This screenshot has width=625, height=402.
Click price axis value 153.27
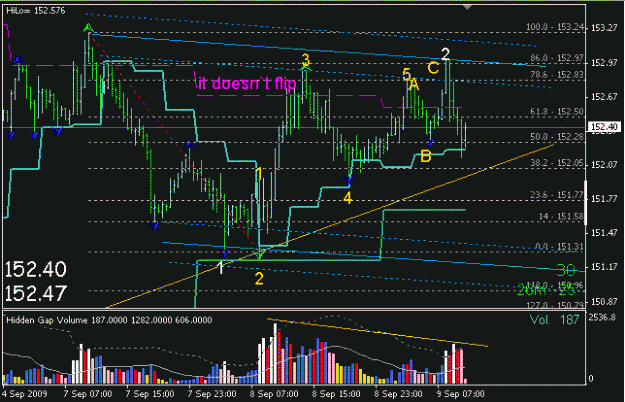(604, 28)
